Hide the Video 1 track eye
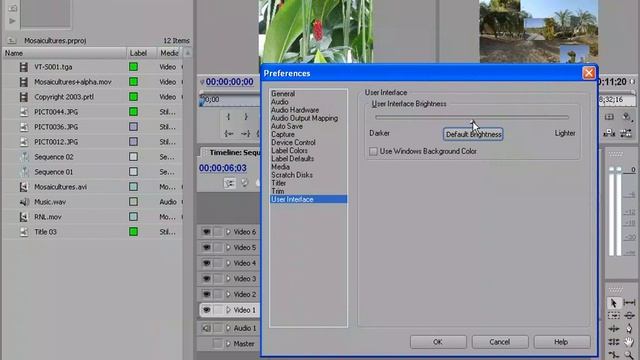Image resolution: width=640 pixels, height=360 pixels. coord(207,310)
